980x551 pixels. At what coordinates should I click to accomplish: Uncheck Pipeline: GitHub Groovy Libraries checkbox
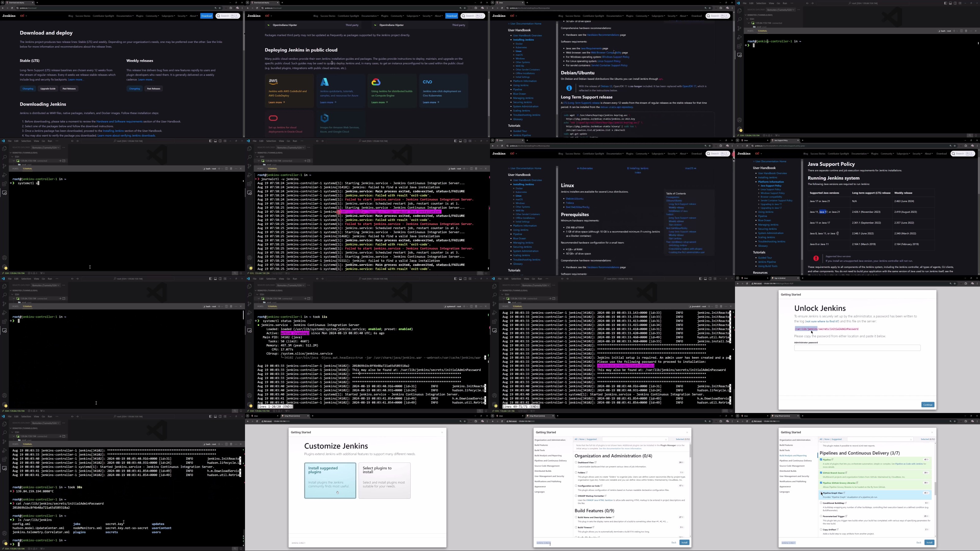click(x=821, y=483)
